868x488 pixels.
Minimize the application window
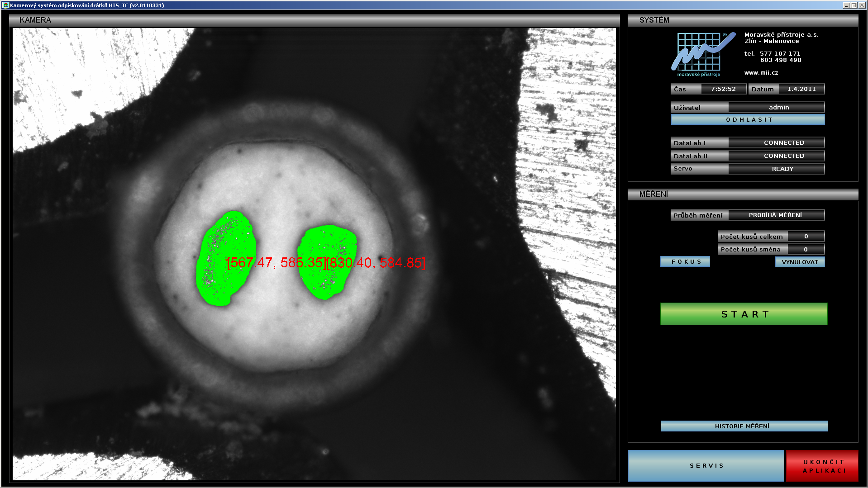846,5
